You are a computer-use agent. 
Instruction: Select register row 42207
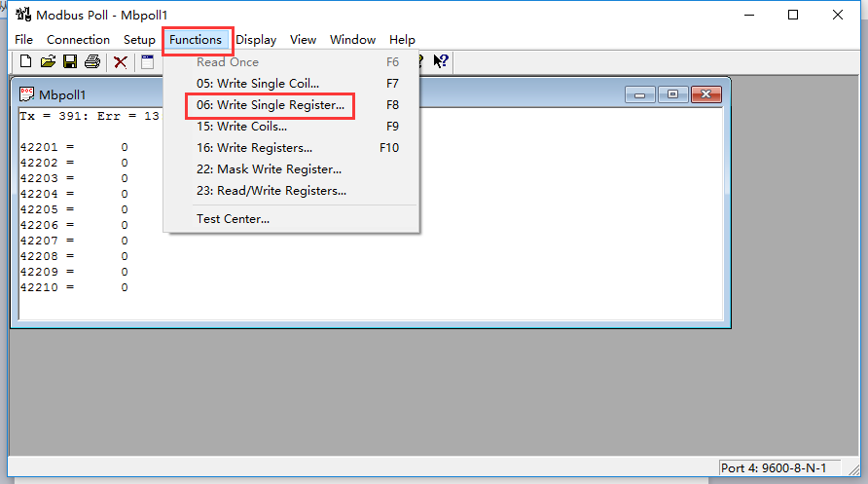(74, 241)
